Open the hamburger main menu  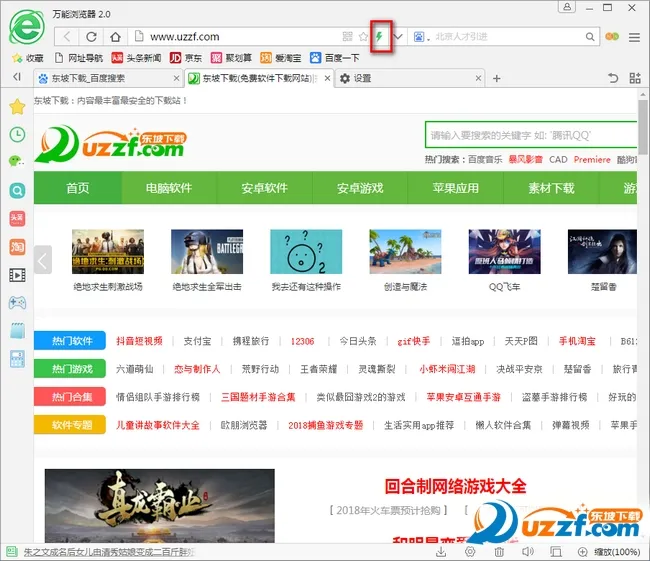click(634, 37)
